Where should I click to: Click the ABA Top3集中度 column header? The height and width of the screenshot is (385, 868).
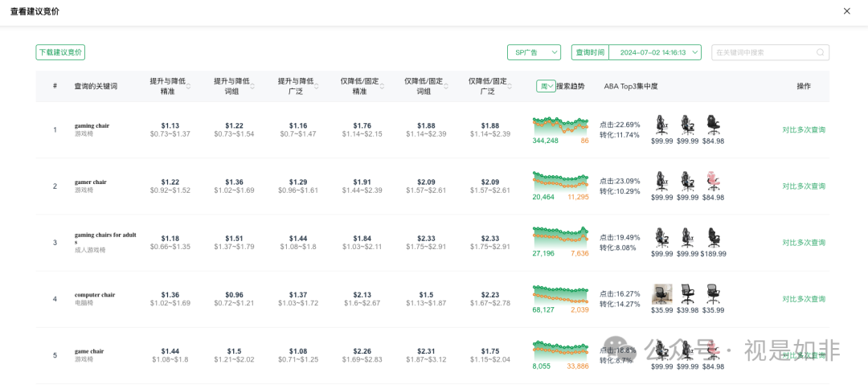[631, 87]
